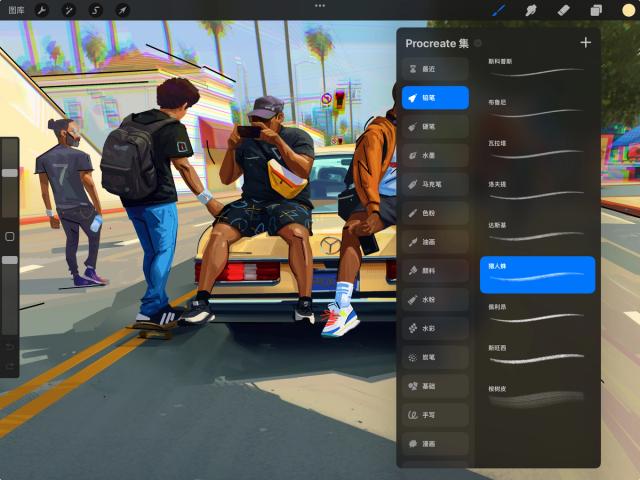Open the active color circle picker
Image resolution: width=640 pixels, height=480 pixels.
pyautogui.click(x=629, y=10)
